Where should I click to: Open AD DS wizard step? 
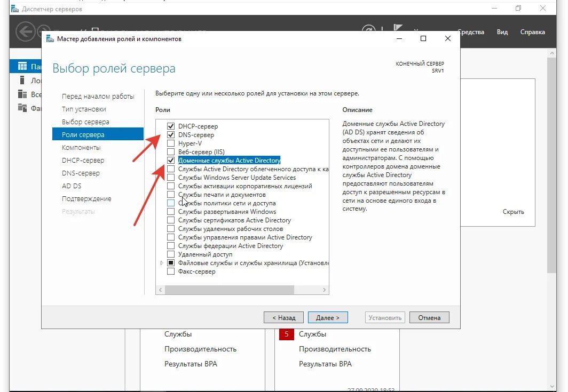pyautogui.click(x=72, y=186)
